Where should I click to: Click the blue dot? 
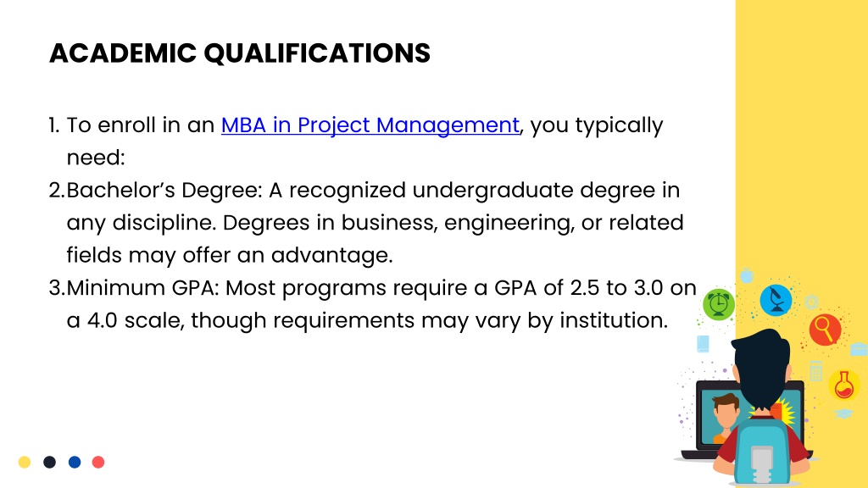(x=75, y=462)
